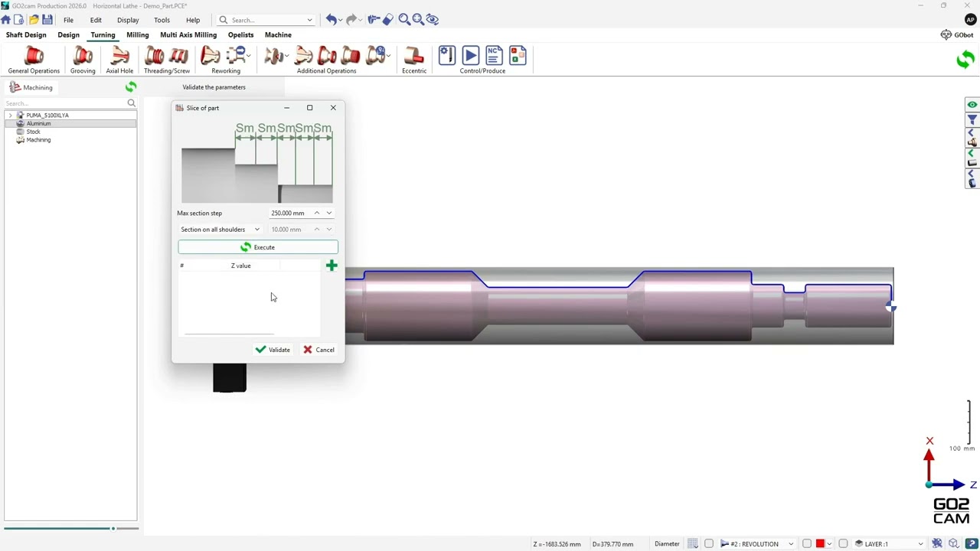Click the AP user avatar
The width and height of the screenshot is (980, 551).
click(970, 20)
